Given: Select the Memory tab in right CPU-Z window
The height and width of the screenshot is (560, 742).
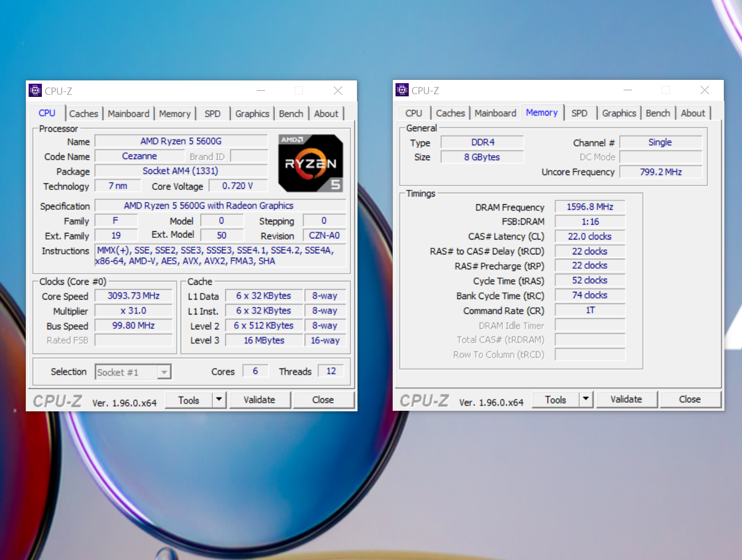Looking at the screenshot, I should (x=541, y=112).
